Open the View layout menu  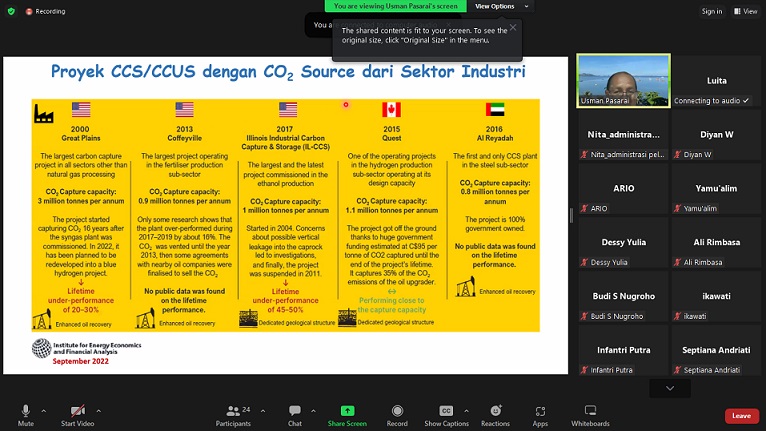click(745, 11)
